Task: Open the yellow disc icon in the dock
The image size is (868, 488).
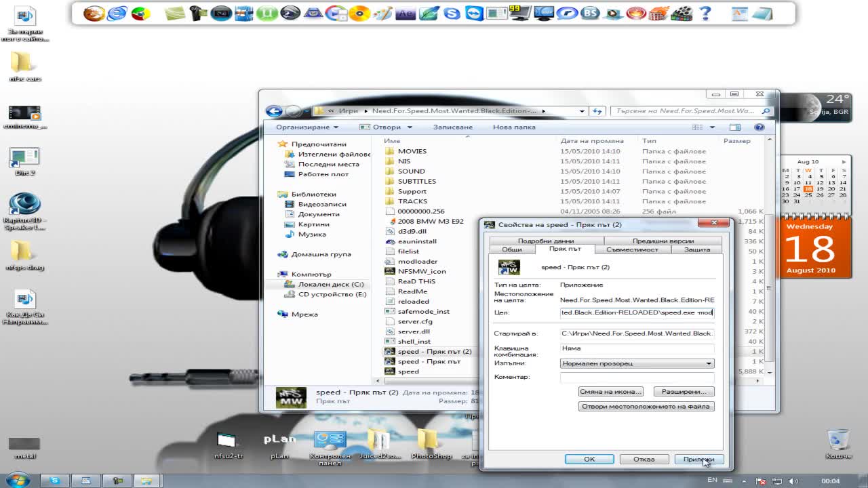Action: 359,13
